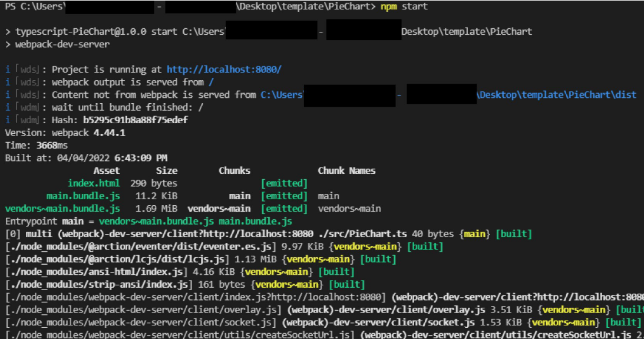Screen dimensions: 644x339
Task: Click the index.html asset name
Action: [x=94, y=183]
